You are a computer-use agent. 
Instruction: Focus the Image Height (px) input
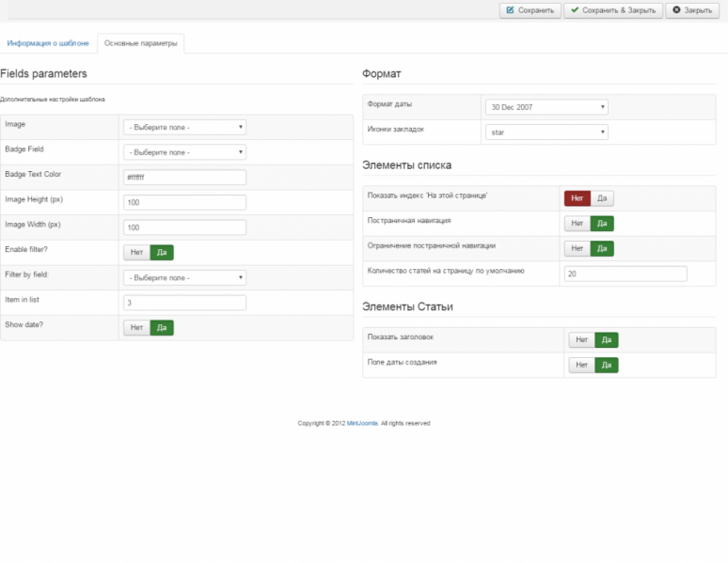click(184, 202)
